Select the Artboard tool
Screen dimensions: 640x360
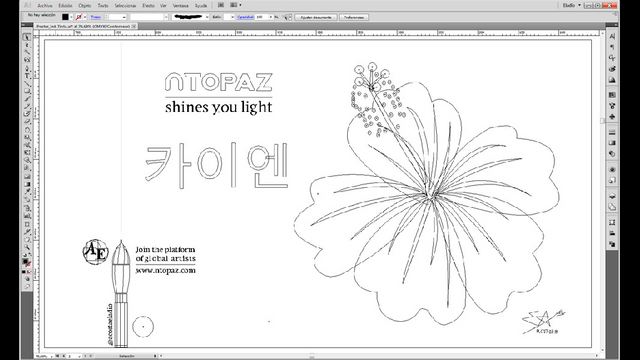pos(27,224)
